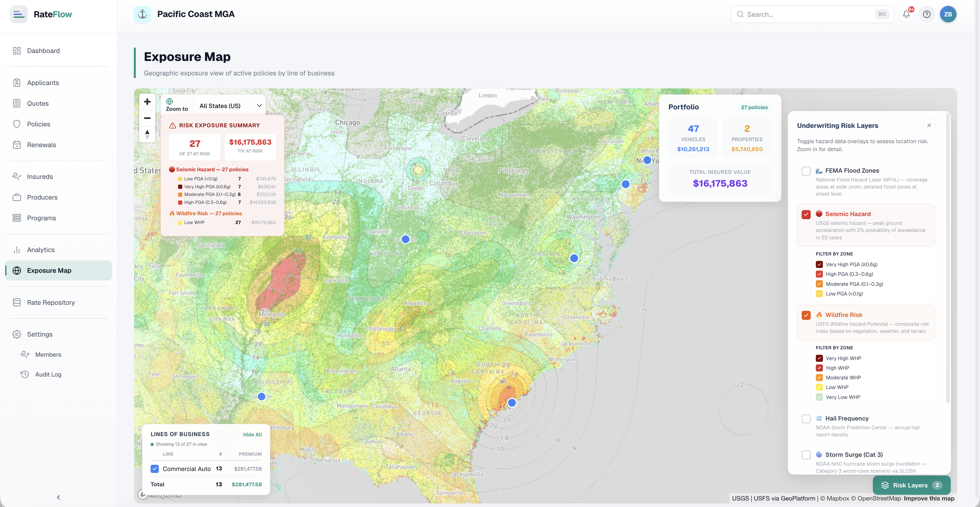Open the Programs page
The image size is (980, 507).
[x=59, y=218]
